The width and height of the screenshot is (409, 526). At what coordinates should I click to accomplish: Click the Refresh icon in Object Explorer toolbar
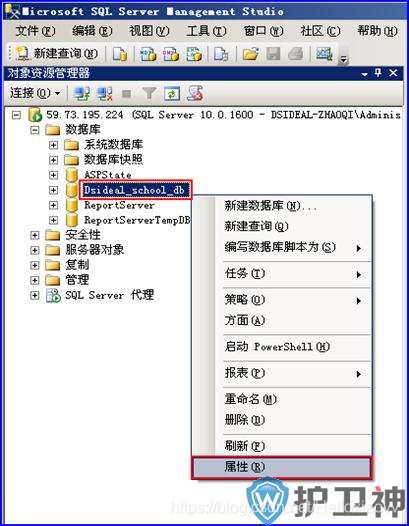click(x=172, y=94)
